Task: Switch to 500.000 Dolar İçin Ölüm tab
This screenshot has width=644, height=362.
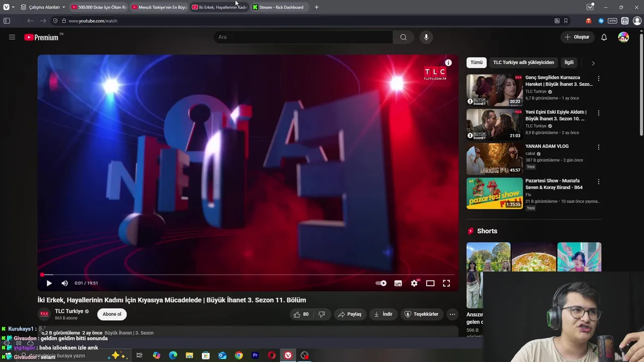Action: [99, 7]
